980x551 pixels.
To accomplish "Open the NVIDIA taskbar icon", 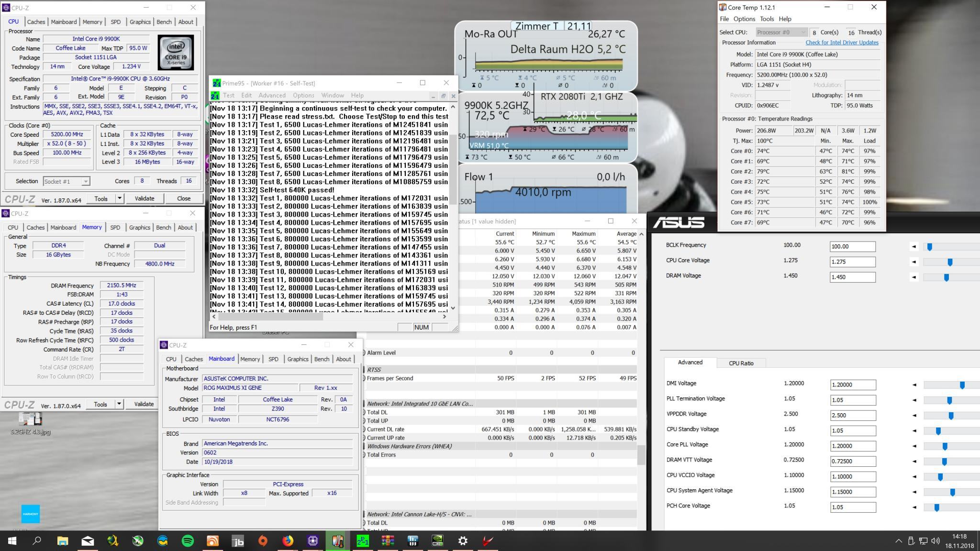I will point(437,541).
